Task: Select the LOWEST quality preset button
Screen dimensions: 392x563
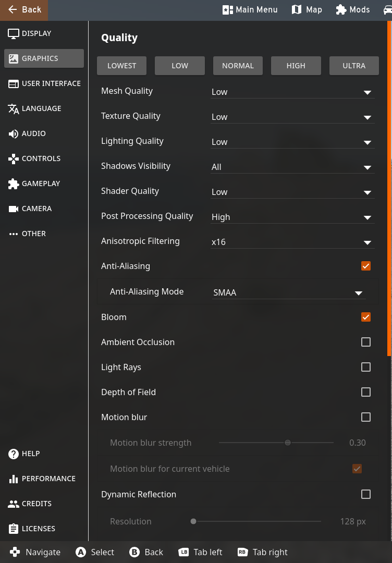Action: pos(121,66)
